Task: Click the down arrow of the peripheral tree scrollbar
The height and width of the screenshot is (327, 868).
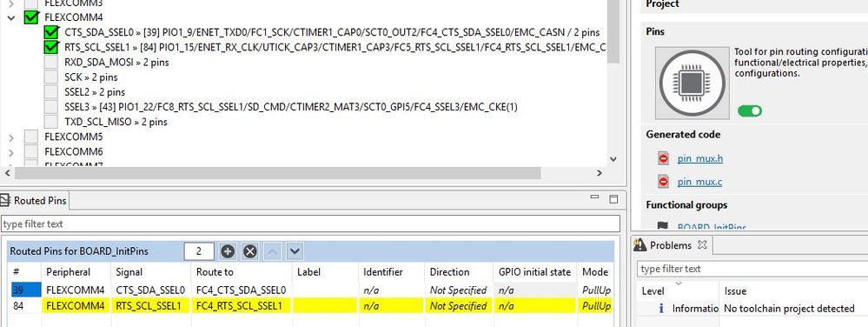Action: click(x=613, y=159)
